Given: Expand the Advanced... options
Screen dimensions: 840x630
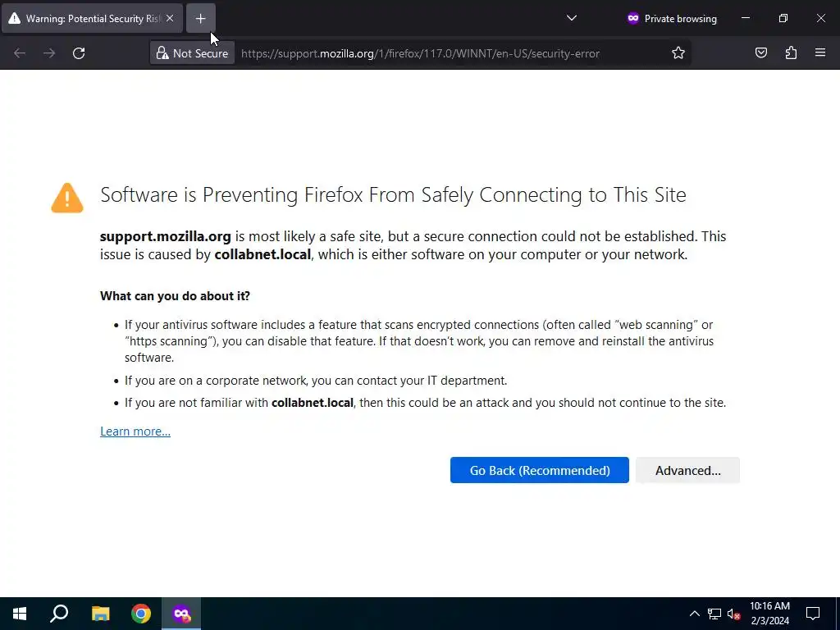Looking at the screenshot, I should (687, 470).
